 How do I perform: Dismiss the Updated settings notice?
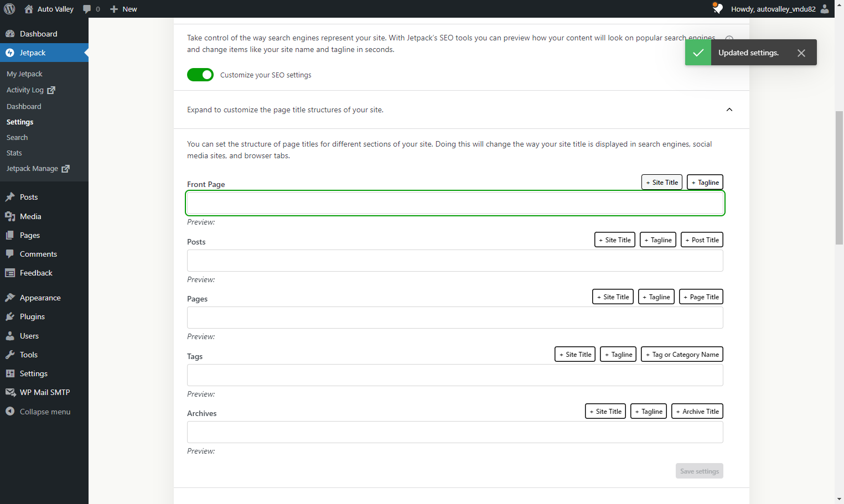(x=801, y=53)
